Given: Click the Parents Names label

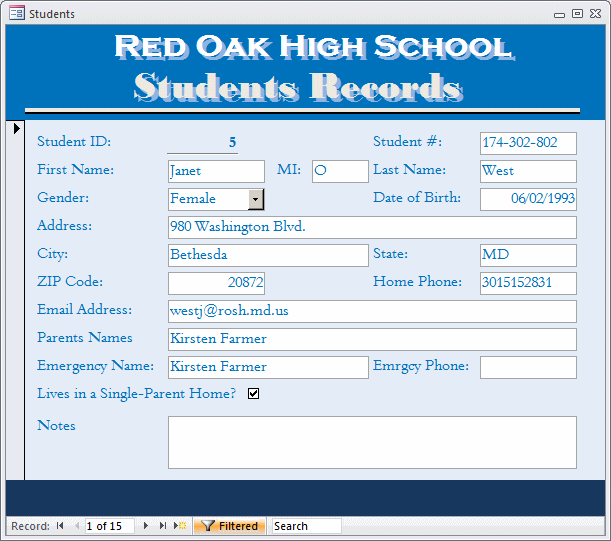Looking at the screenshot, I should coord(85,338).
